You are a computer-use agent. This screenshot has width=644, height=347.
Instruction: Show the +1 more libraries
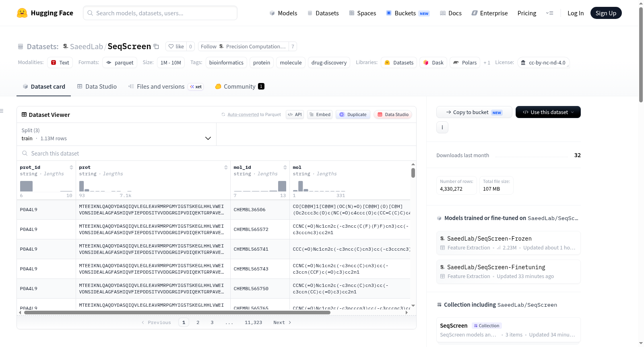(x=487, y=62)
